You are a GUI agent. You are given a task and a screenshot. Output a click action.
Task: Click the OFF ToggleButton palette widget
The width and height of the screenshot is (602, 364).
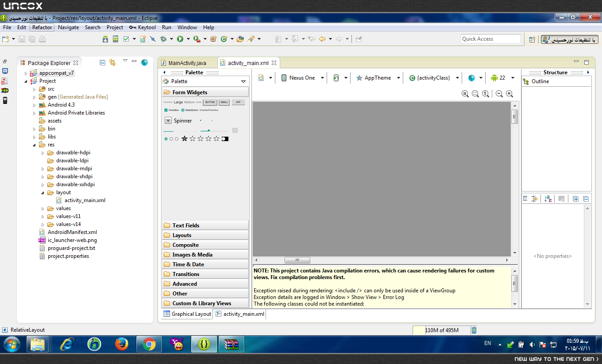coord(238,102)
